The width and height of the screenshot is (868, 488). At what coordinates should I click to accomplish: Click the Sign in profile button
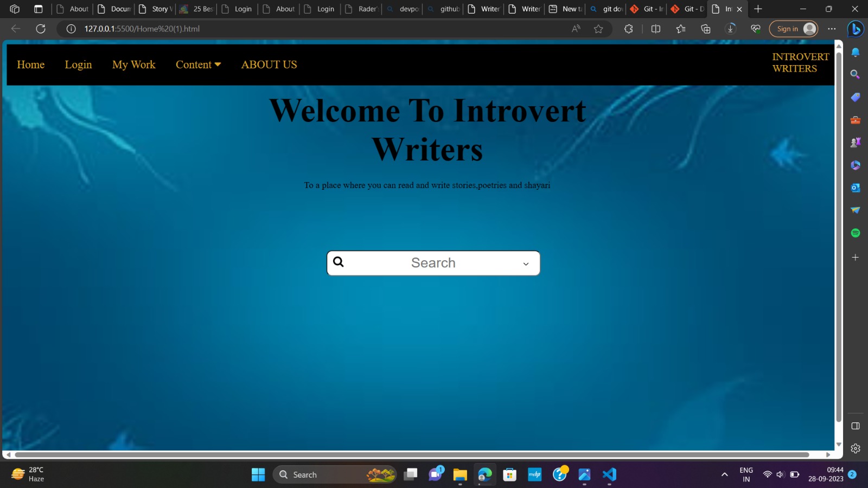(794, 29)
